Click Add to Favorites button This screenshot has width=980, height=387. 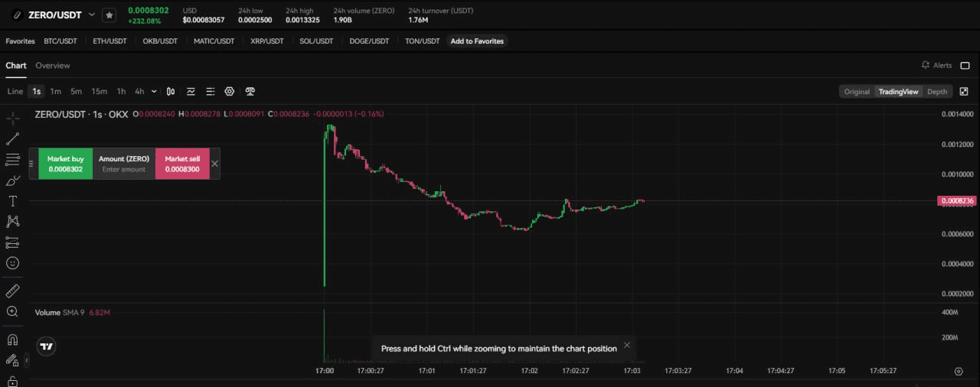[477, 41]
